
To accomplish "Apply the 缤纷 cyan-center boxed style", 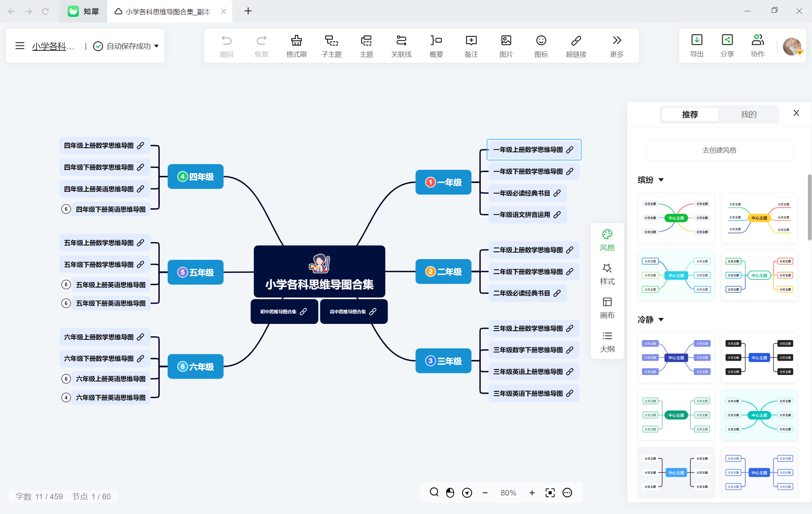I will [676, 275].
